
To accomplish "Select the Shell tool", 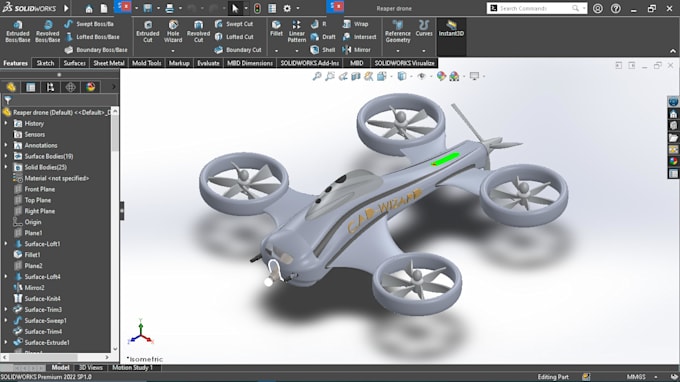I will (x=323, y=50).
